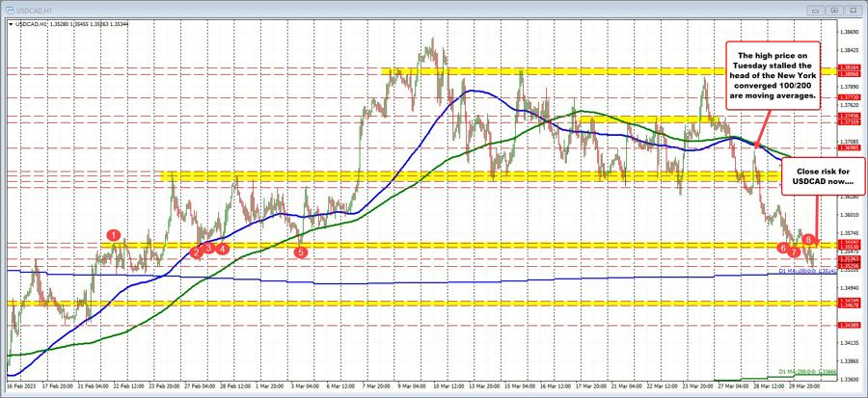Select the red circle marker numbered 2
The image size is (868, 398).
click(x=196, y=252)
